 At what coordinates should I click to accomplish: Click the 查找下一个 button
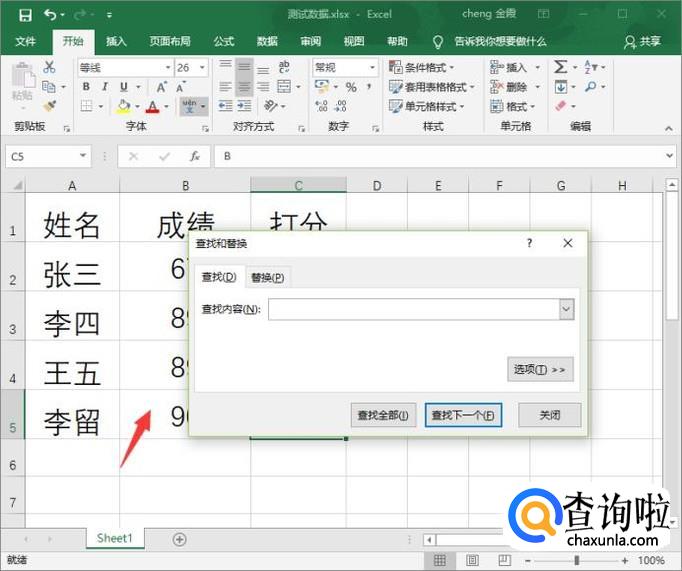coord(462,415)
